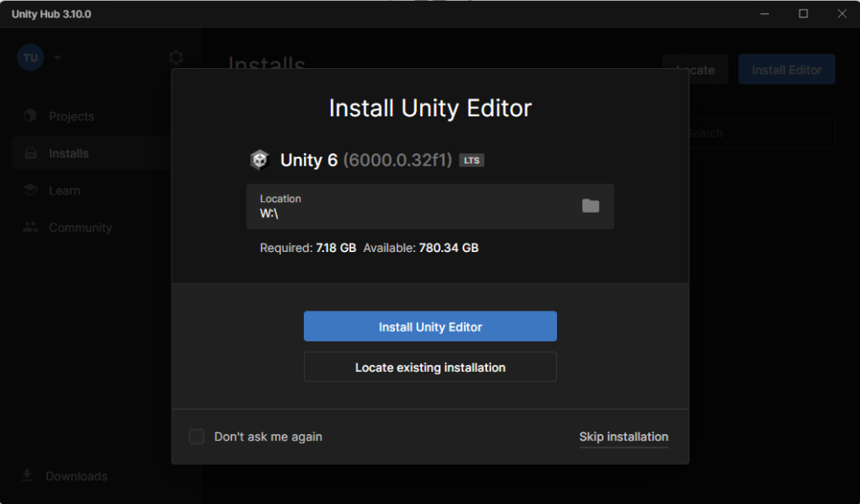Click the Unity 6 cube logo icon
Image resolution: width=860 pixels, height=504 pixels.
point(259,160)
